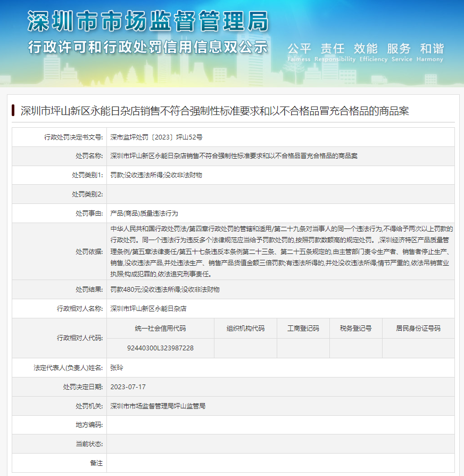Click 深圳市坪山新区永能日杂店 in 行政相对人名称 row
The width and height of the screenshot is (464, 476).
[x=148, y=309]
